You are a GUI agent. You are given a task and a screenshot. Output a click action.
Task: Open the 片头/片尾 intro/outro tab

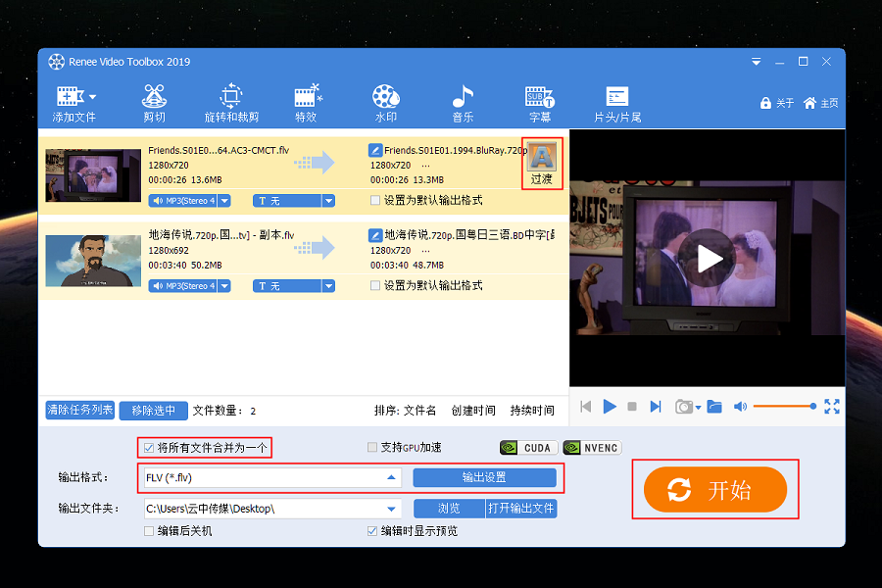click(x=617, y=103)
